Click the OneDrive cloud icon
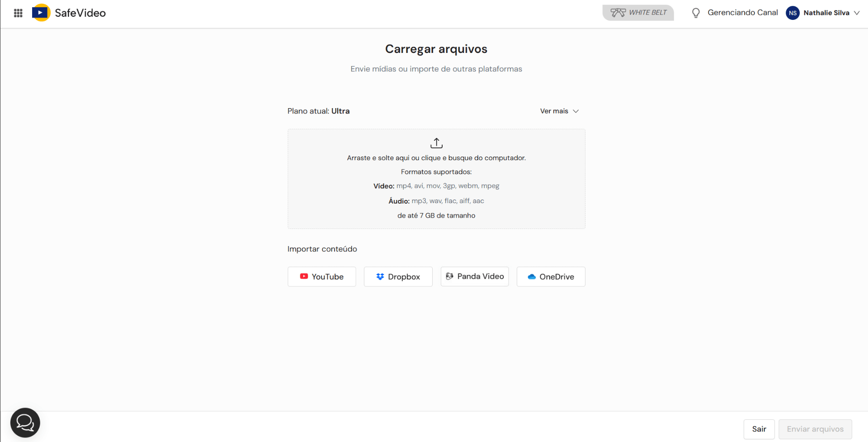The image size is (868, 442). tap(532, 276)
